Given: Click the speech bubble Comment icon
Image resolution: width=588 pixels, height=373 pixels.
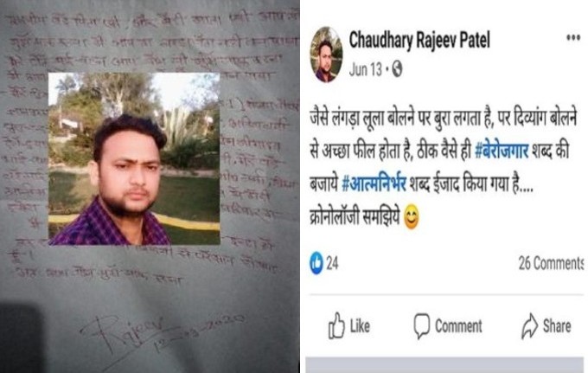Looking at the screenshot, I should pos(421,325).
